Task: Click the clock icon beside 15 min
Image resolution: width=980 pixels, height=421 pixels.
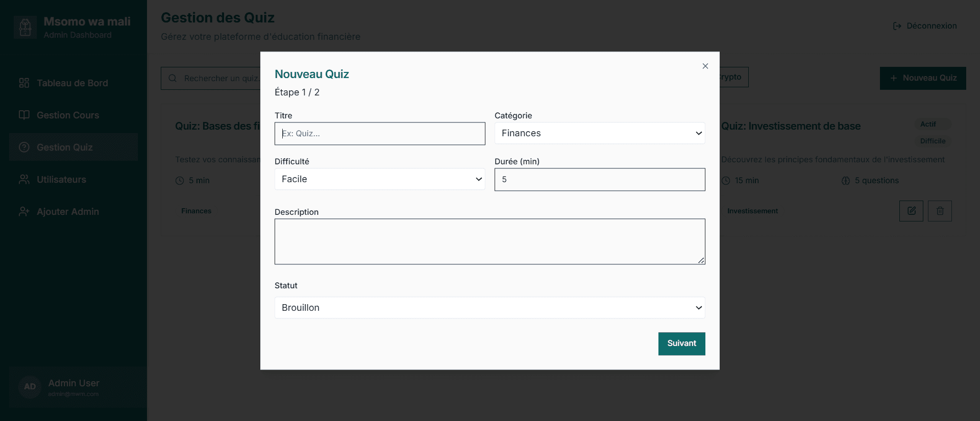Action: pos(726,181)
